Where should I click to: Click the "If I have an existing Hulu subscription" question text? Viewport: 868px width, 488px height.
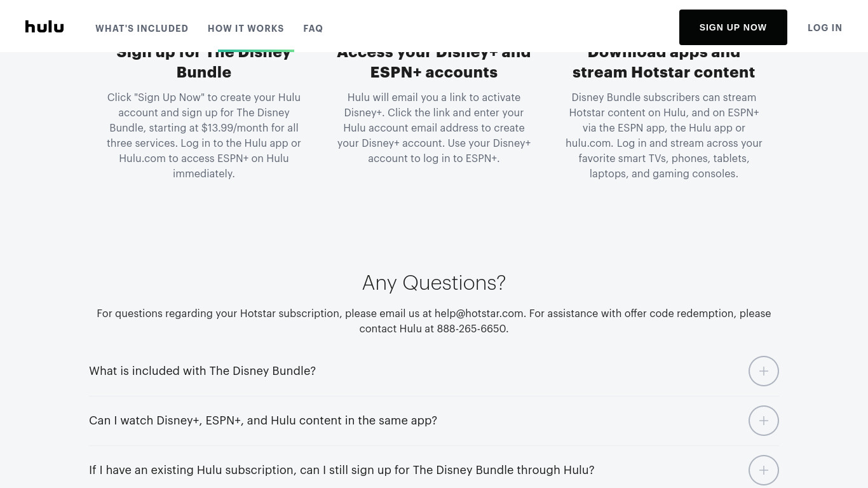(x=342, y=470)
